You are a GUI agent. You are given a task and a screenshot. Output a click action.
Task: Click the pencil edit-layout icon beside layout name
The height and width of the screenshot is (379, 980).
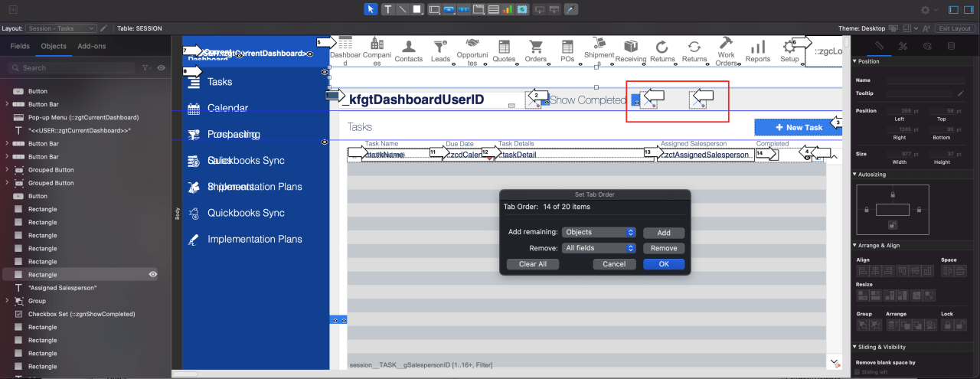[103, 28]
